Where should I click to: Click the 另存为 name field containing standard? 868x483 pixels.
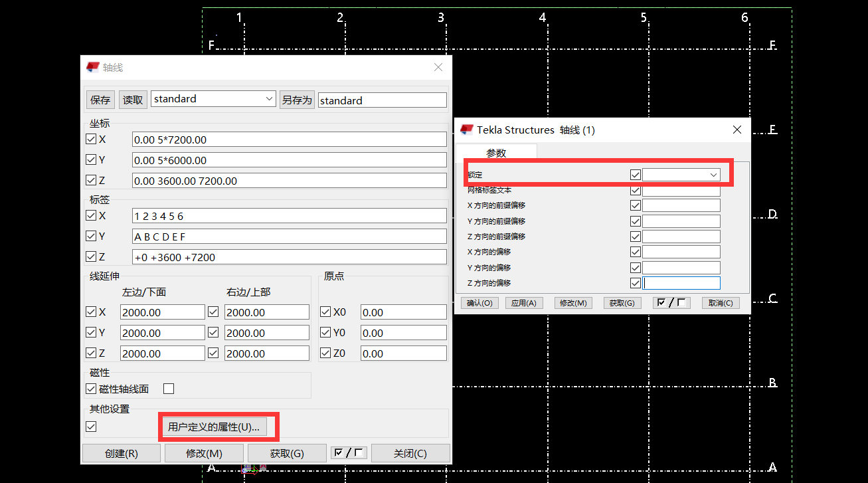[383, 100]
